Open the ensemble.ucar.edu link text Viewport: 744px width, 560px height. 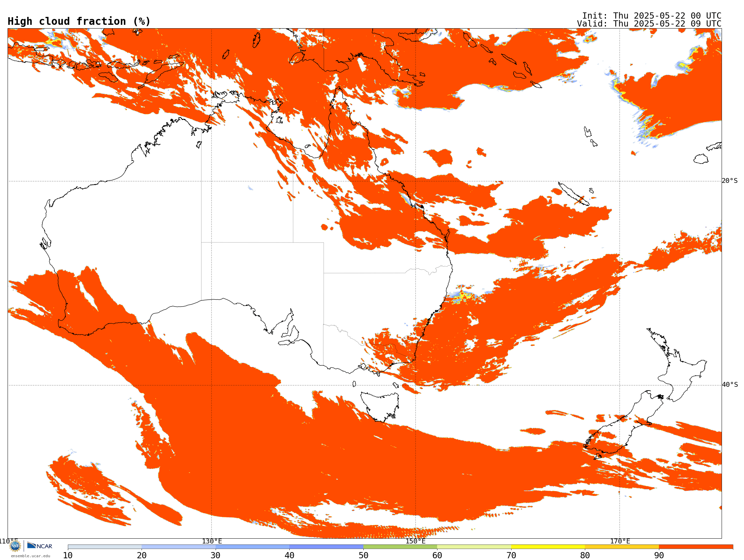coord(30,556)
